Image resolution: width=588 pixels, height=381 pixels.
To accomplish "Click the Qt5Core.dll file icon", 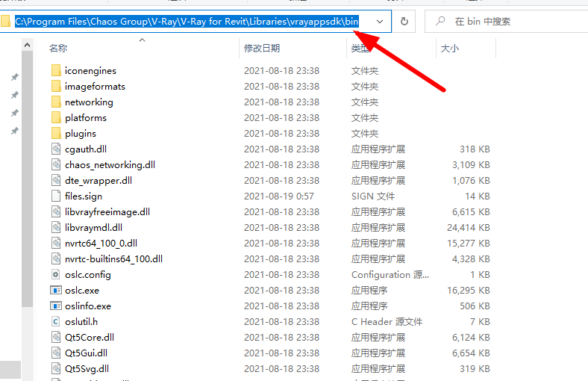I will tap(56, 338).
